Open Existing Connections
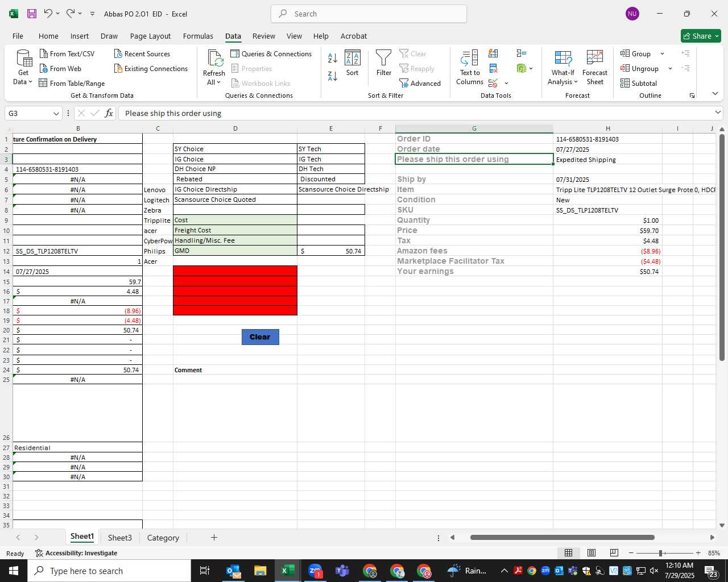Viewport: 728px width, 582px height. (151, 68)
